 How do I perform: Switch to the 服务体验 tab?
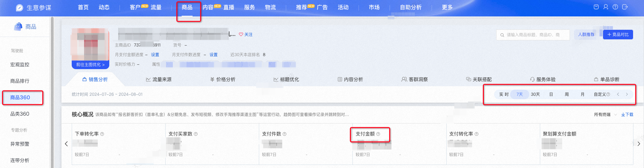click(x=543, y=79)
